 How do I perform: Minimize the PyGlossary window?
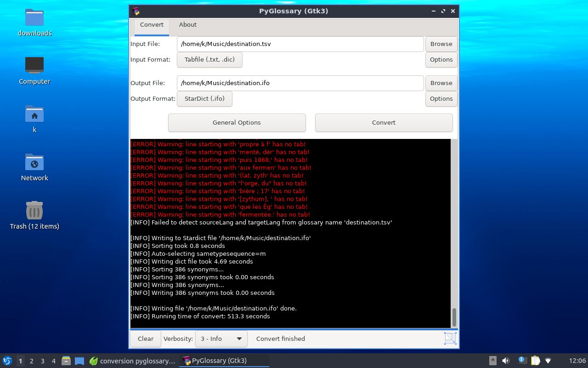tap(434, 11)
